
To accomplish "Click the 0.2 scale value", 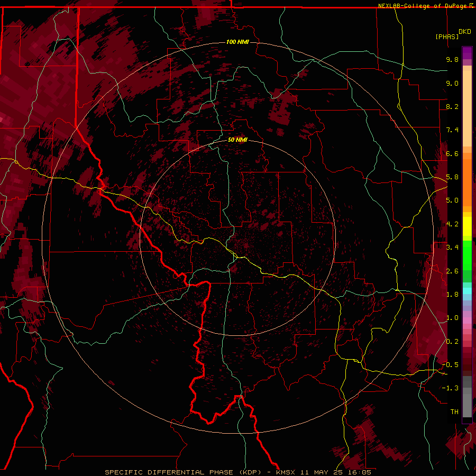I will 452,342.
